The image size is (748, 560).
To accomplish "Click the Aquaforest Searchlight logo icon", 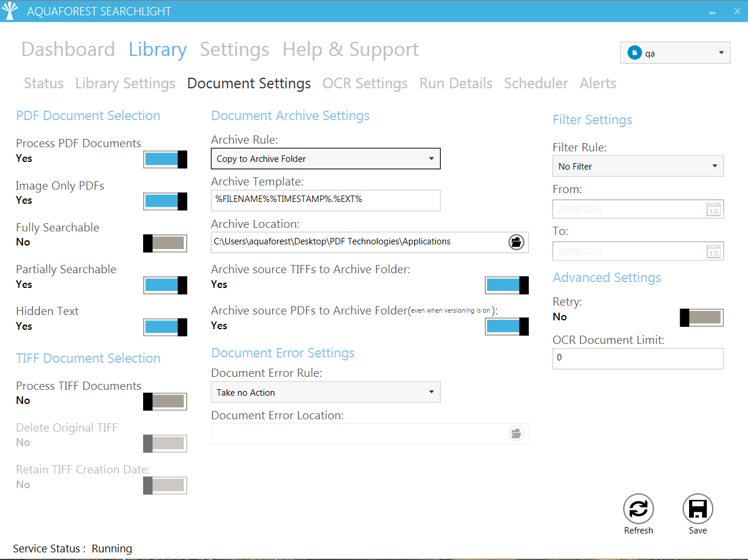I will pyautogui.click(x=11, y=12).
